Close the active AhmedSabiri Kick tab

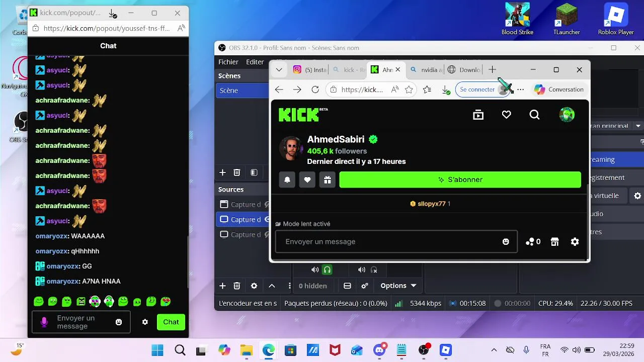397,70
